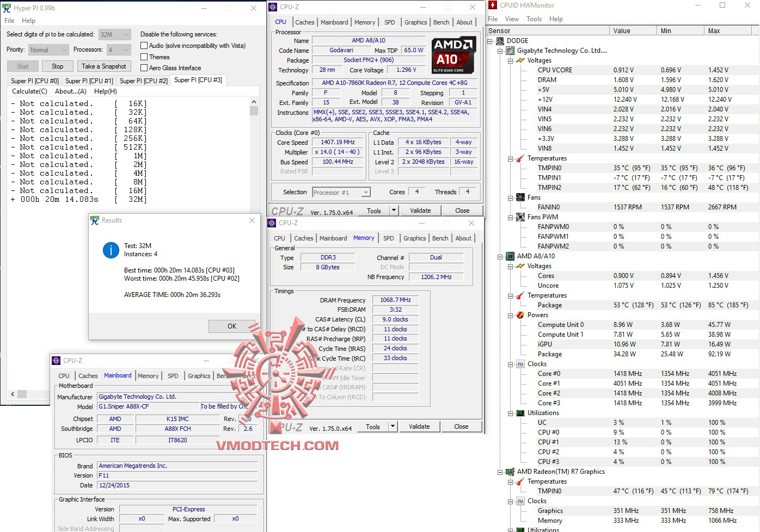760x532 pixels.
Task: Click the Sensor column header in HWMonitor
Action: pyautogui.click(x=547, y=31)
